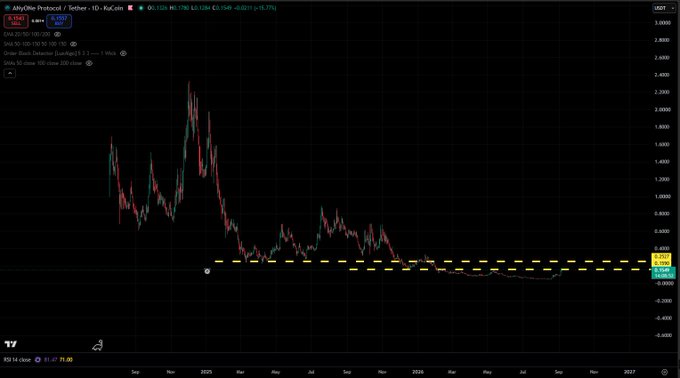The width and height of the screenshot is (680, 378).
Task: Toggle visibility of SMA 50-100-150 indicator
Action: [x=73, y=44]
